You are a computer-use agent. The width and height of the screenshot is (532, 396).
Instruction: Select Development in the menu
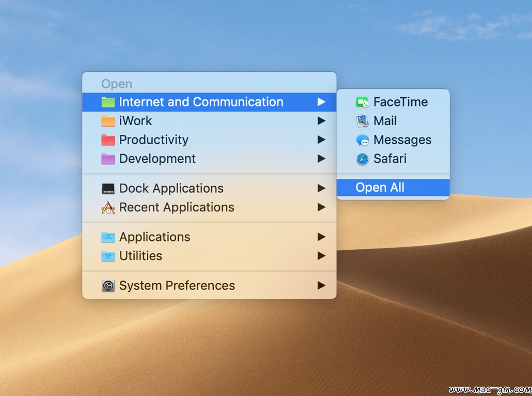click(x=157, y=159)
